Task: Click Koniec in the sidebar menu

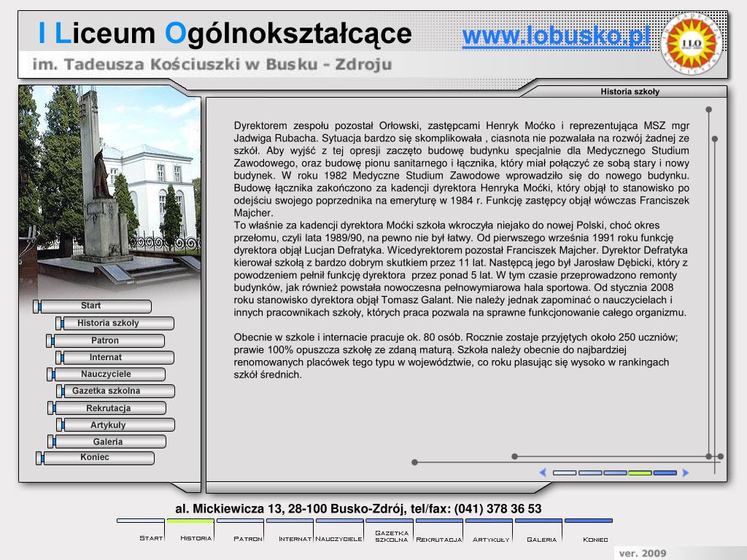Action: pyautogui.click(x=95, y=458)
